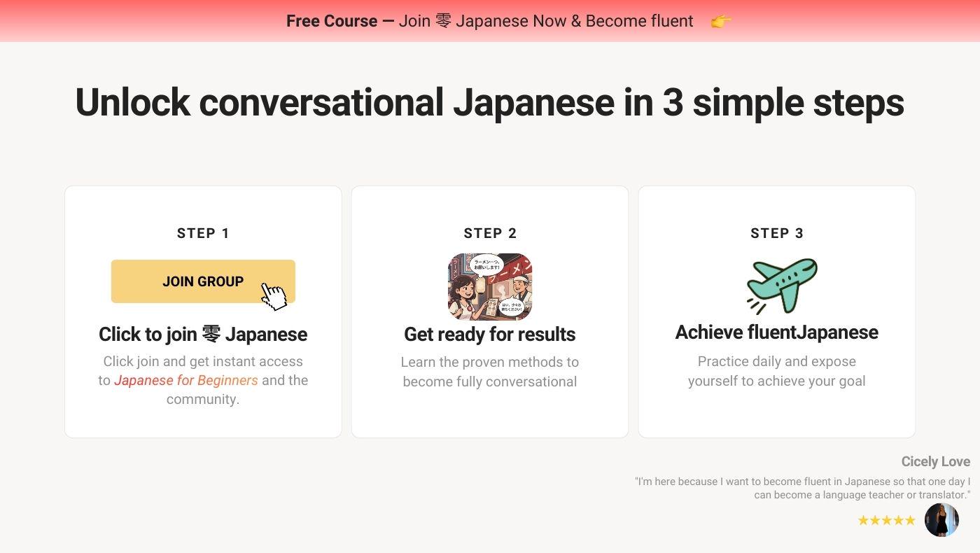Click the ramen shop illustration in Step 2
Viewport: 980px width, 553px height.
tap(490, 286)
